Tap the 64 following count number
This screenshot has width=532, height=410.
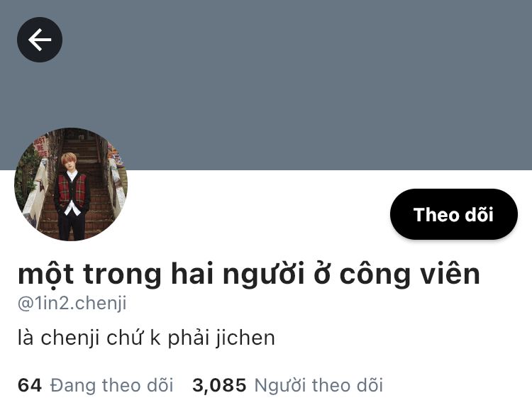(30, 385)
